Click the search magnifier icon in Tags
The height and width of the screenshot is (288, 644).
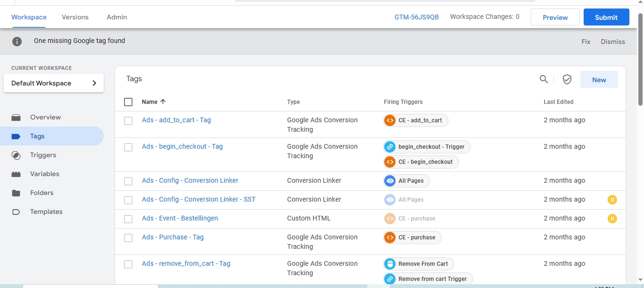click(x=544, y=79)
